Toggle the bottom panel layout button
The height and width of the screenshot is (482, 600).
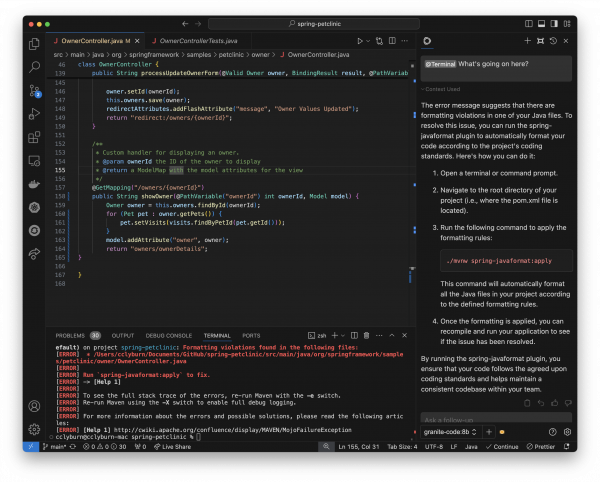tap(538, 21)
